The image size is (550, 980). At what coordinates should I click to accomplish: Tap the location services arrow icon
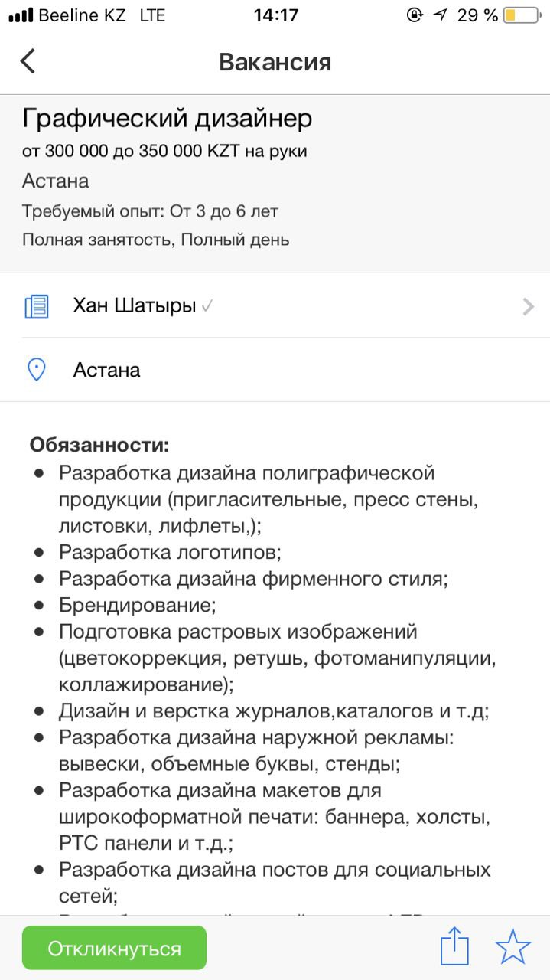tap(440, 15)
